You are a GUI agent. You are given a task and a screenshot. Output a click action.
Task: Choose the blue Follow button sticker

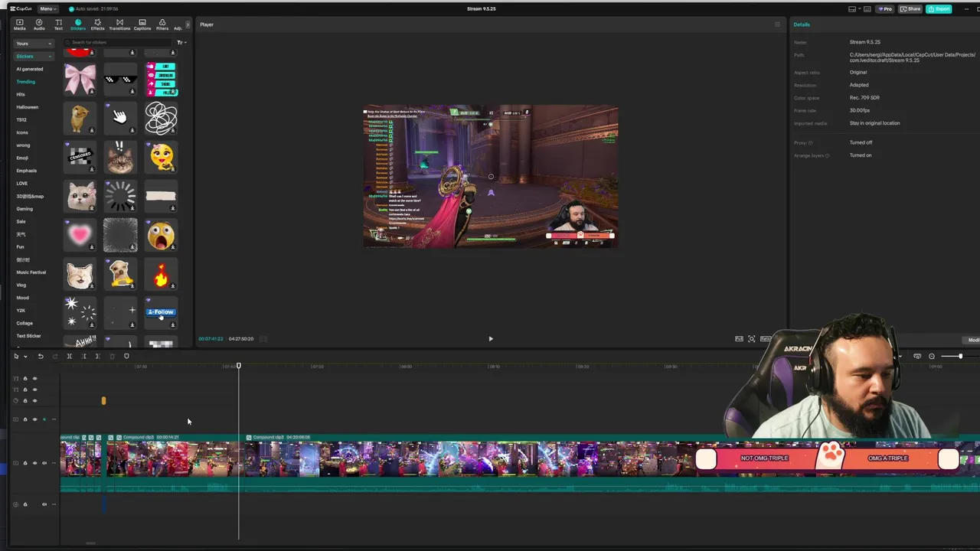[161, 312]
